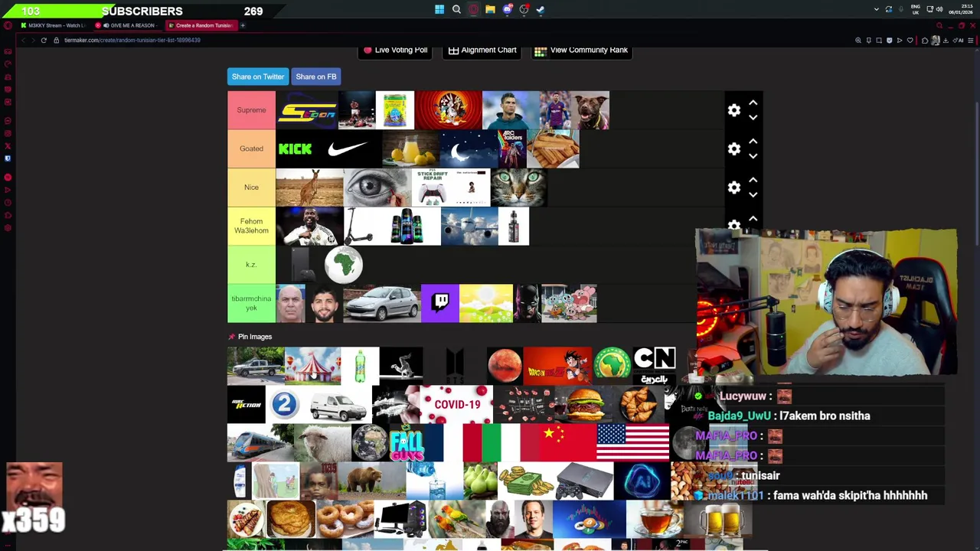This screenshot has height=551, width=980.
Task: Open View Community Rank
Action: 581,51
